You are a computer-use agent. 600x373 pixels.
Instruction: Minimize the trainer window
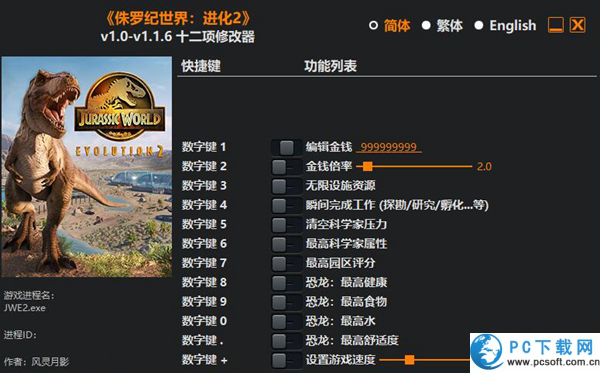coord(555,25)
